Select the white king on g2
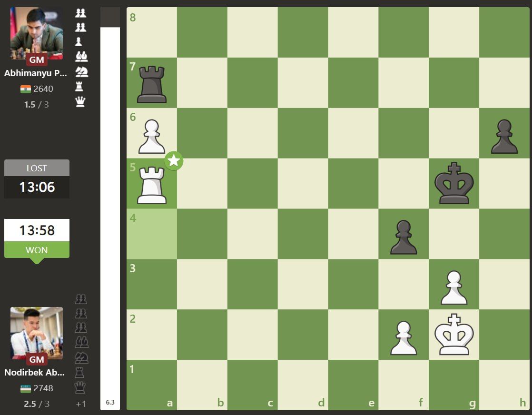 click(454, 335)
